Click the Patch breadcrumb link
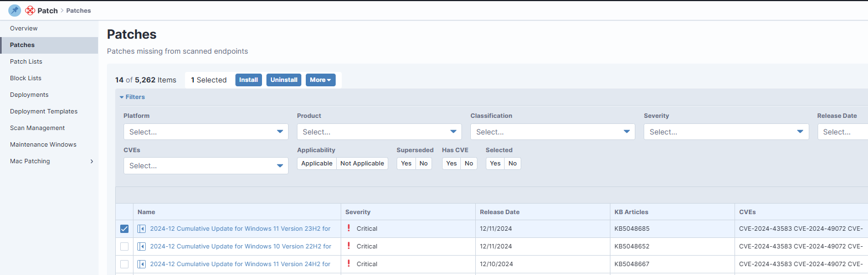 click(x=48, y=11)
